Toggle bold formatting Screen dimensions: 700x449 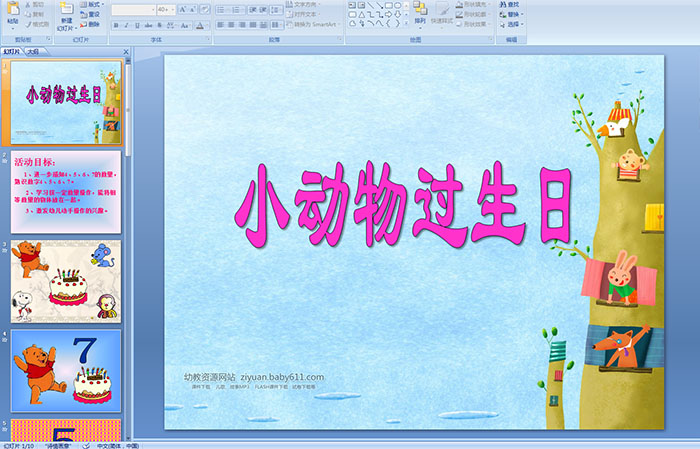[116, 25]
